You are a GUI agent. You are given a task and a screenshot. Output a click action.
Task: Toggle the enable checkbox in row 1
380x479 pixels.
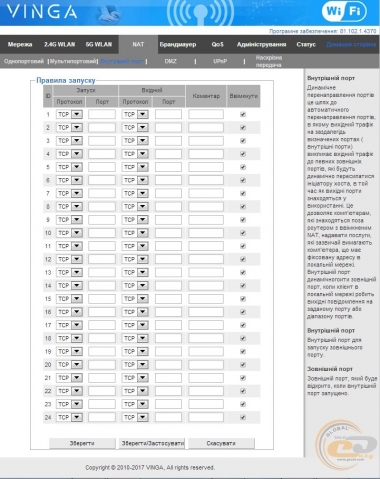coord(243,114)
